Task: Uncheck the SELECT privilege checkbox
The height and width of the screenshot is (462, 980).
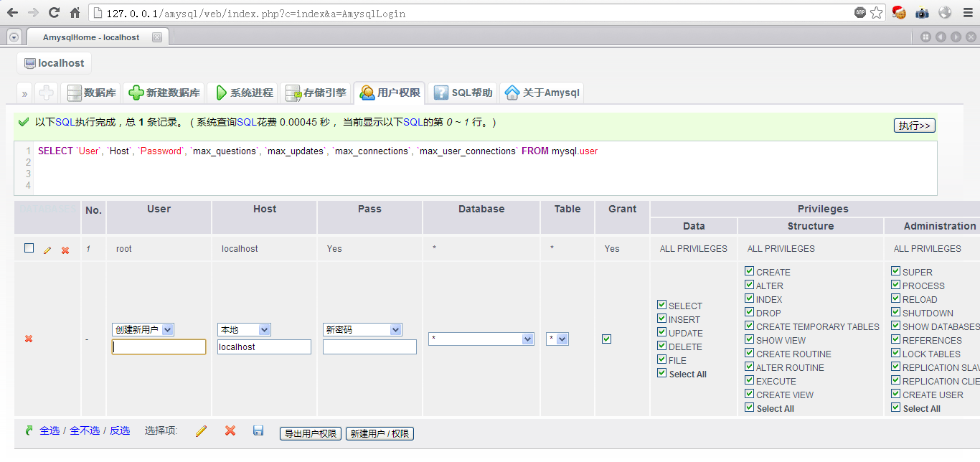Action: [x=661, y=305]
